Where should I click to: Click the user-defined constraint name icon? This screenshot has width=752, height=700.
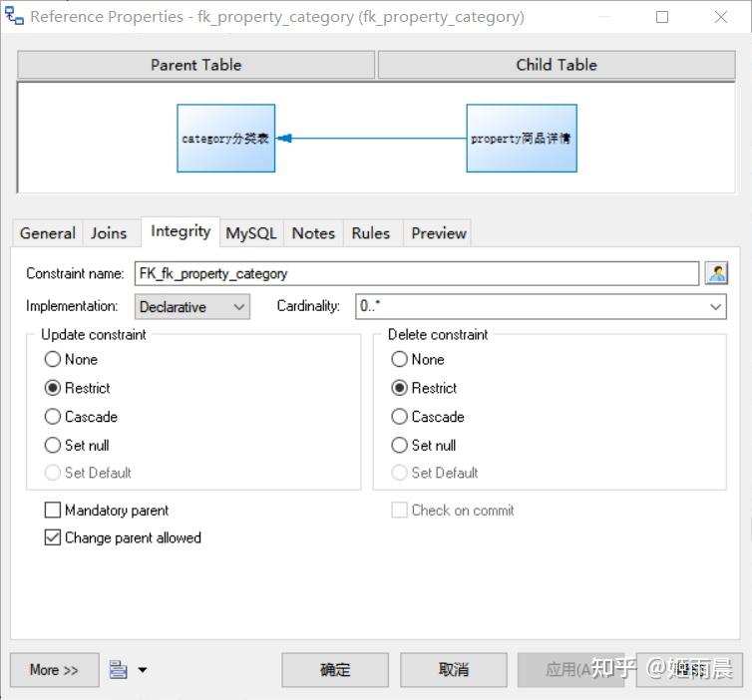pos(716,273)
